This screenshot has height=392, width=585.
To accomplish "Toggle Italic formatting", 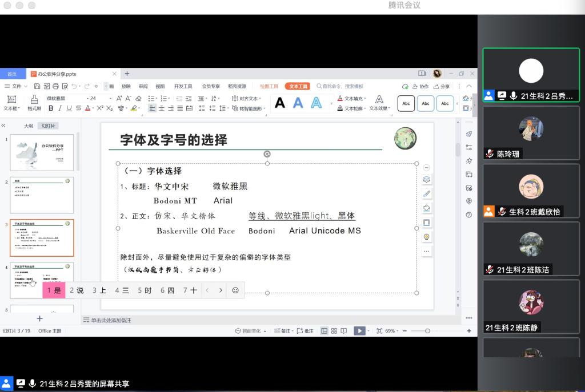I will tap(60, 108).
